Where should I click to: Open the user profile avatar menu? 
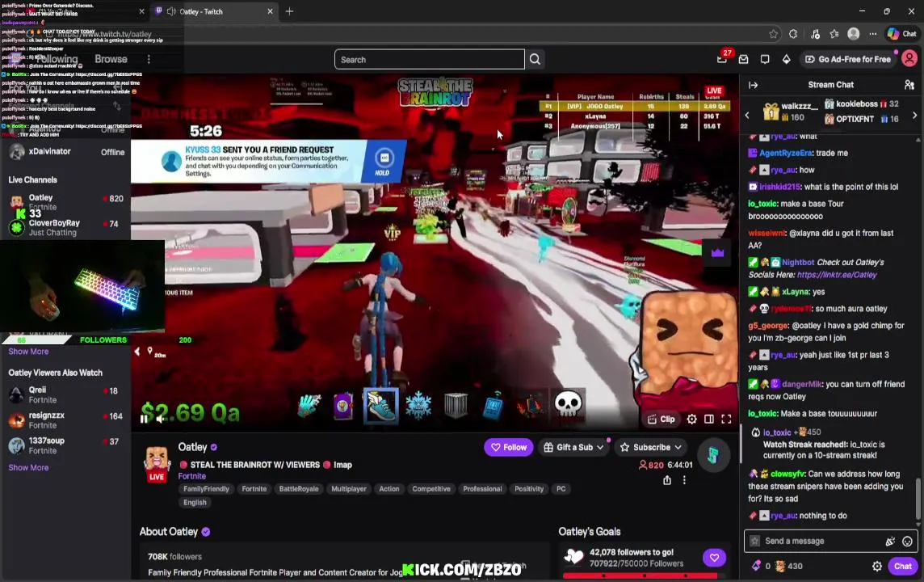[909, 59]
